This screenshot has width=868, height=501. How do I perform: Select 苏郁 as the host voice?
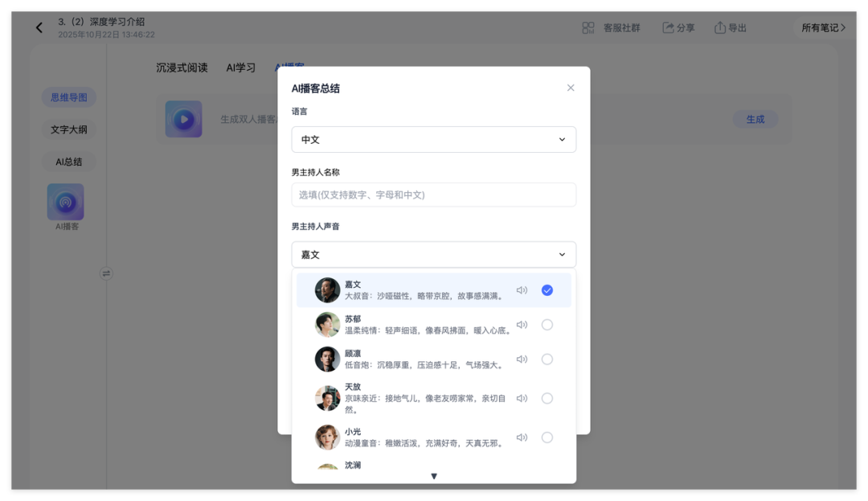(547, 324)
